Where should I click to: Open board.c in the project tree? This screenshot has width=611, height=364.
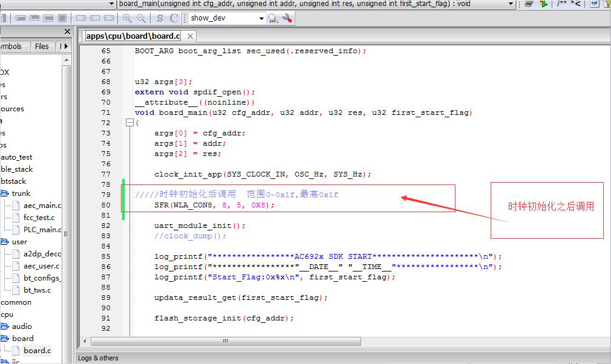point(37,350)
